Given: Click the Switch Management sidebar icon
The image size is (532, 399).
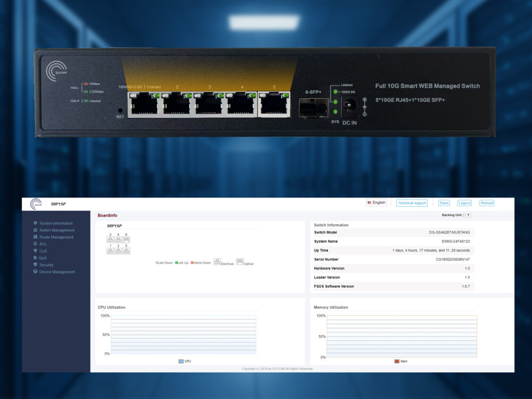Looking at the screenshot, I should click(x=35, y=230).
